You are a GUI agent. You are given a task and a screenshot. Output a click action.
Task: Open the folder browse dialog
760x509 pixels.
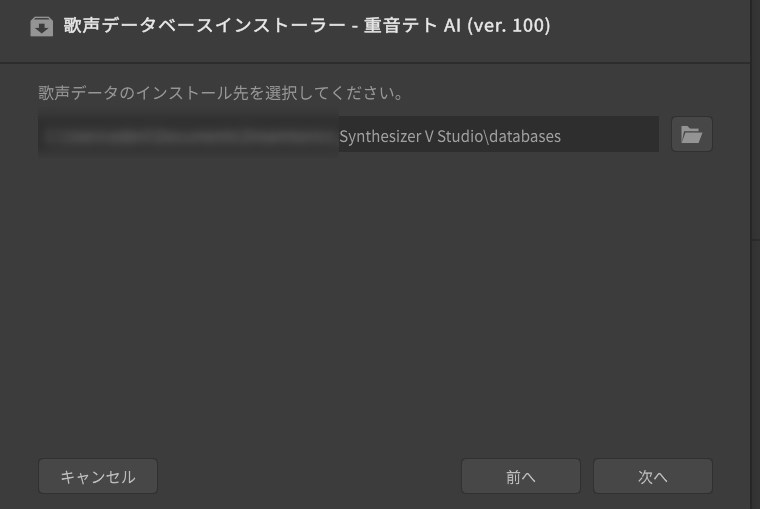pos(691,135)
